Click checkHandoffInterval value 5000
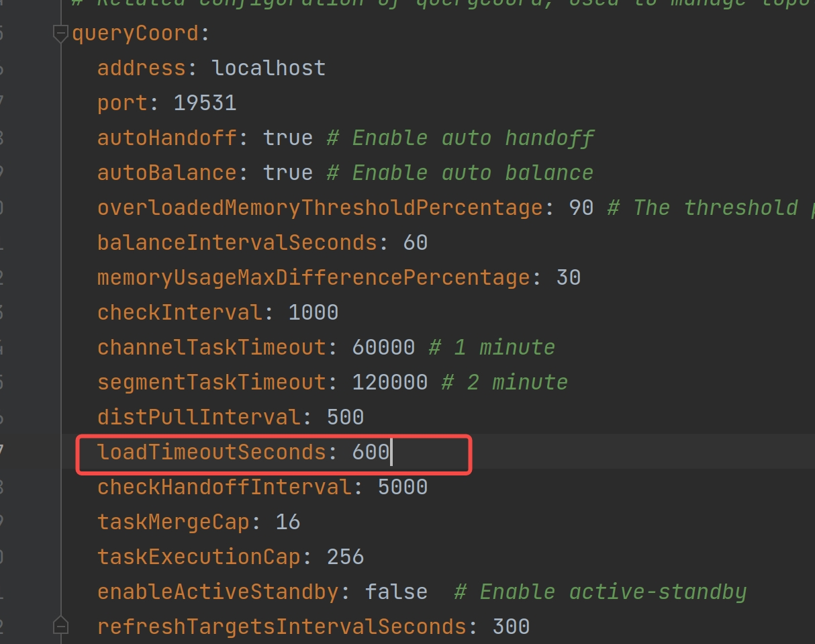The width and height of the screenshot is (815, 644). (403, 487)
